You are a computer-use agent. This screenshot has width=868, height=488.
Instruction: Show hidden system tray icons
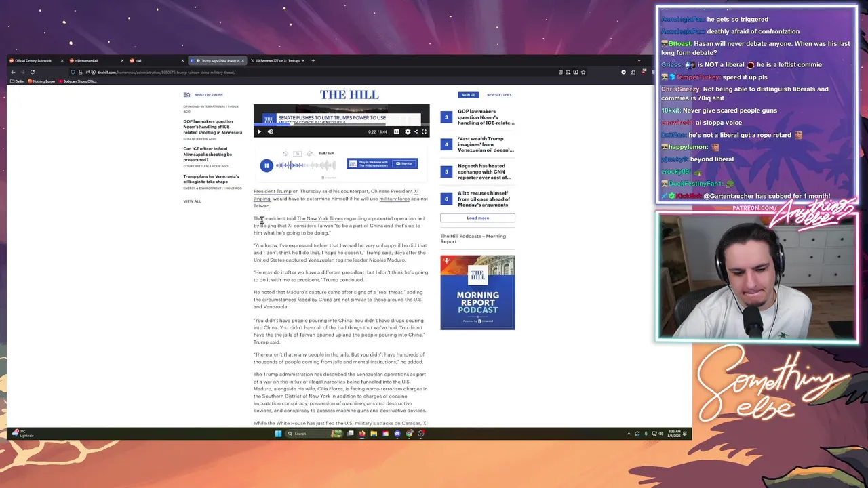[629, 434]
